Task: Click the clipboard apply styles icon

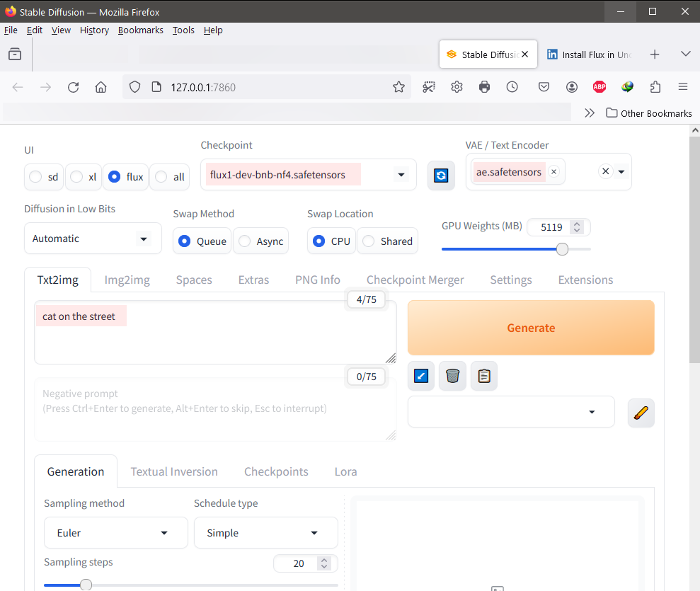Action: tap(484, 376)
